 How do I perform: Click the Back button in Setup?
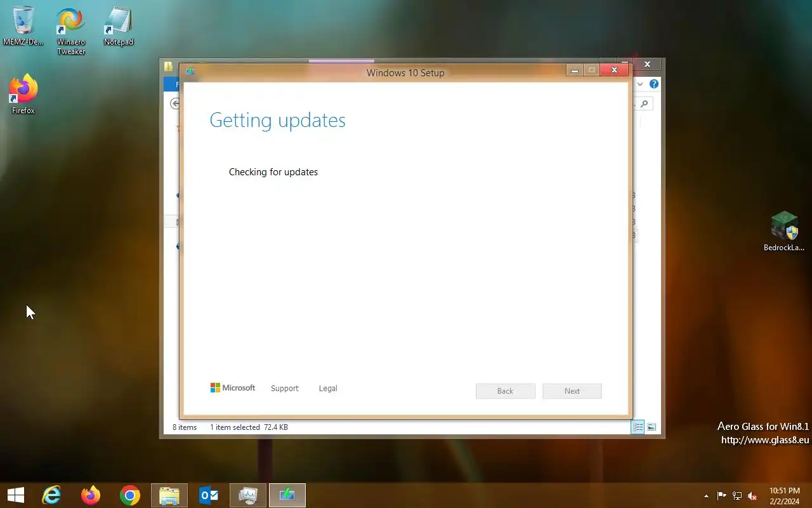(x=506, y=391)
